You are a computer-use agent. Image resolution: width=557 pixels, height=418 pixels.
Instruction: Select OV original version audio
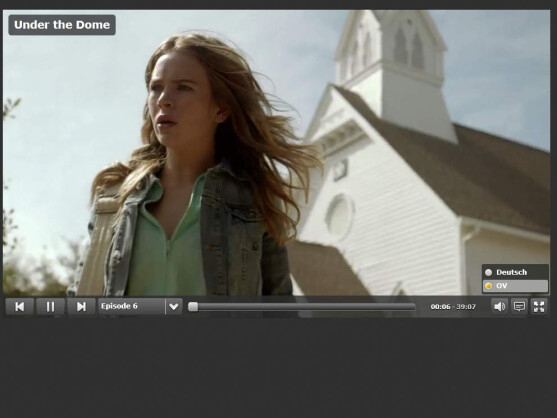point(515,286)
